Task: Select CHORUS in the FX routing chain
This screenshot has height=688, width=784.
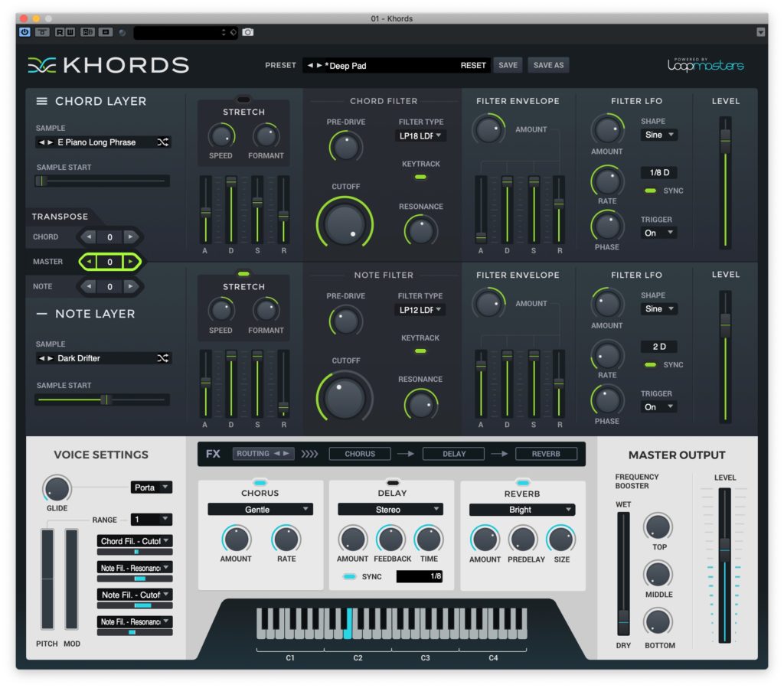Action: pyautogui.click(x=360, y=454)
